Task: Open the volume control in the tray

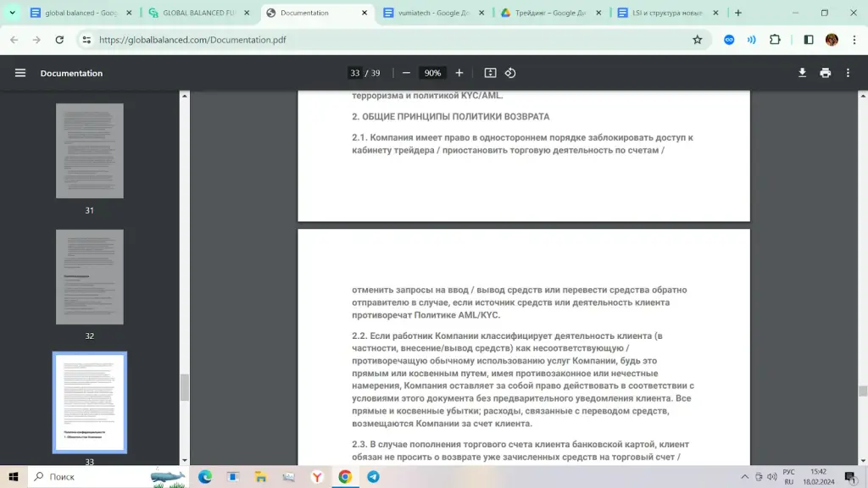Action: pos(771,476)
